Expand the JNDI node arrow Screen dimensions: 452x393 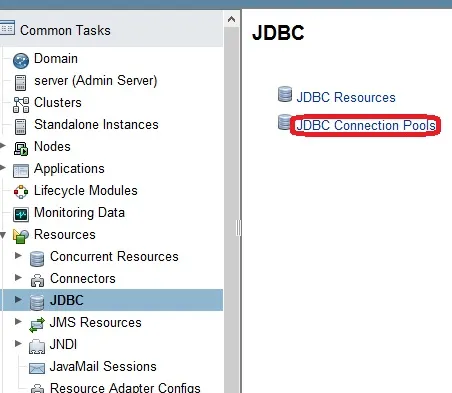(18, 343)
